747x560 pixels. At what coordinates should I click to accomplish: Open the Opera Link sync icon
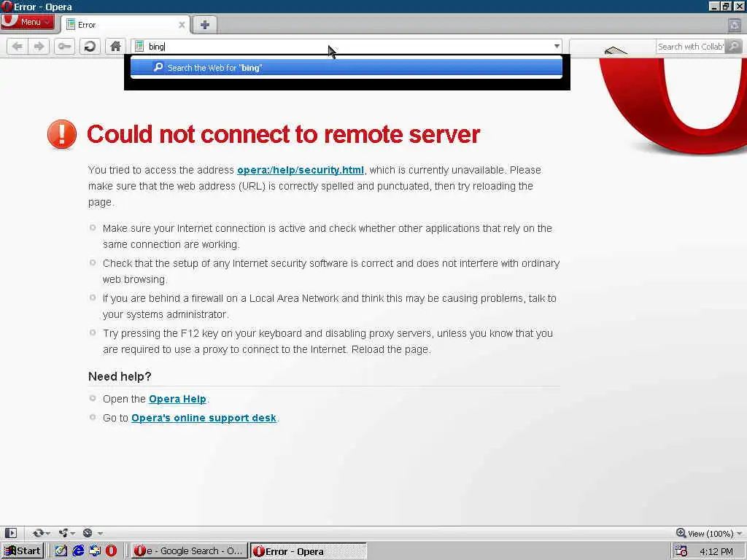click(38, 533)
